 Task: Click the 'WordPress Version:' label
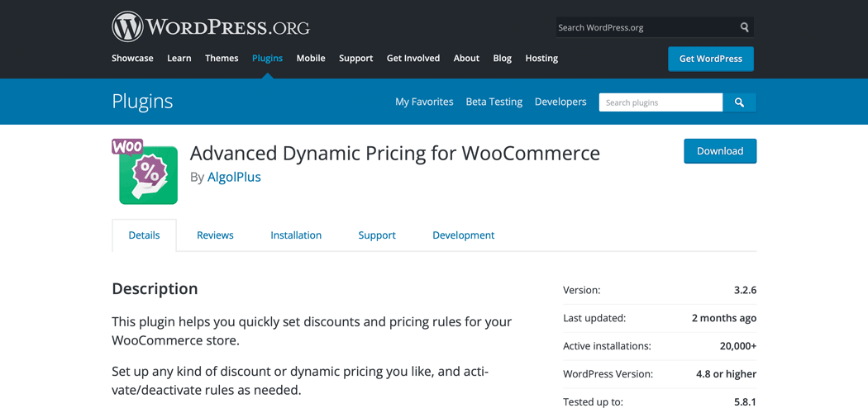click(x=608, y=373)
